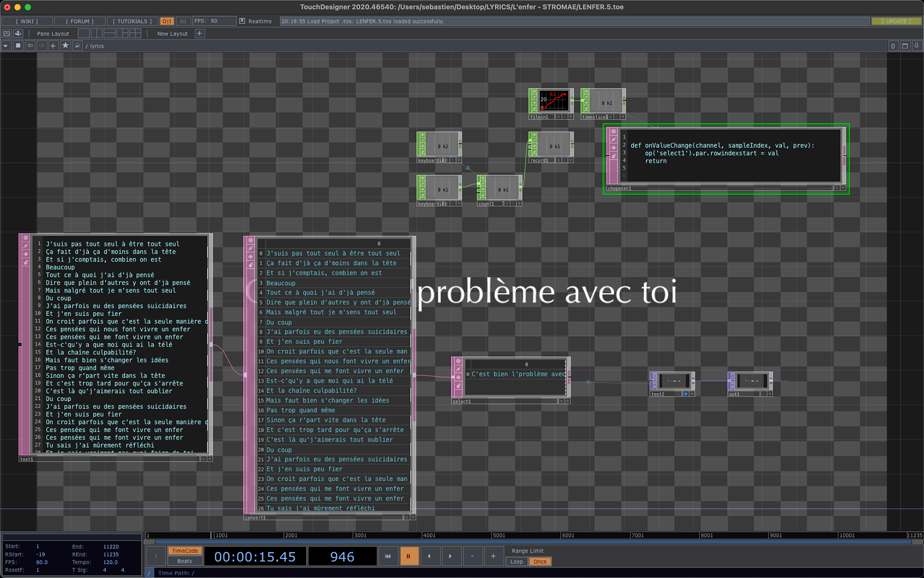The image size is (924, 578).
Task: Activate viewer with plus on text1 node
Action: (x=210, y=459)
